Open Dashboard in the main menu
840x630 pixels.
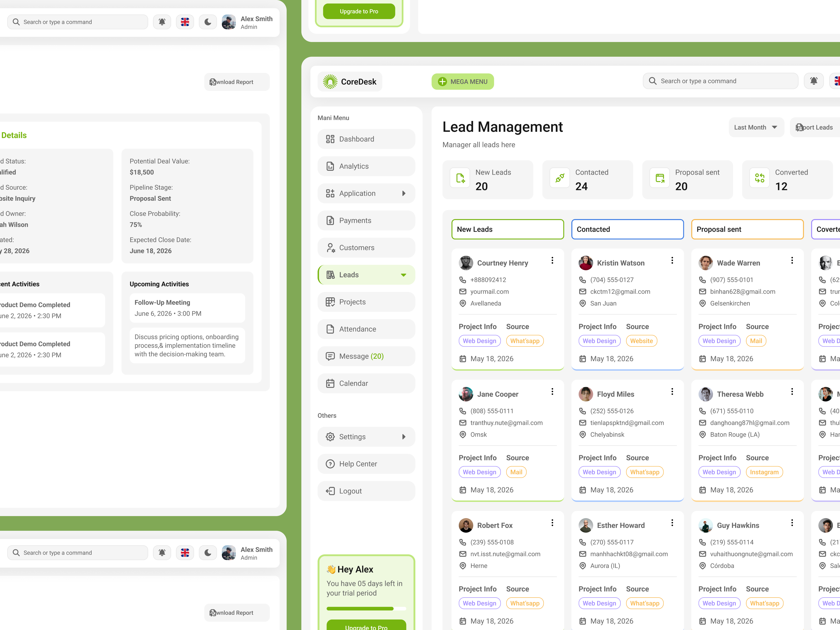tap(366, 139)
